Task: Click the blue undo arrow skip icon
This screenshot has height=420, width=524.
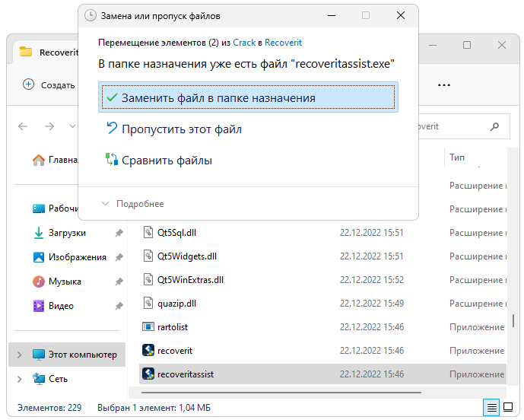Action: click(112, 128)
